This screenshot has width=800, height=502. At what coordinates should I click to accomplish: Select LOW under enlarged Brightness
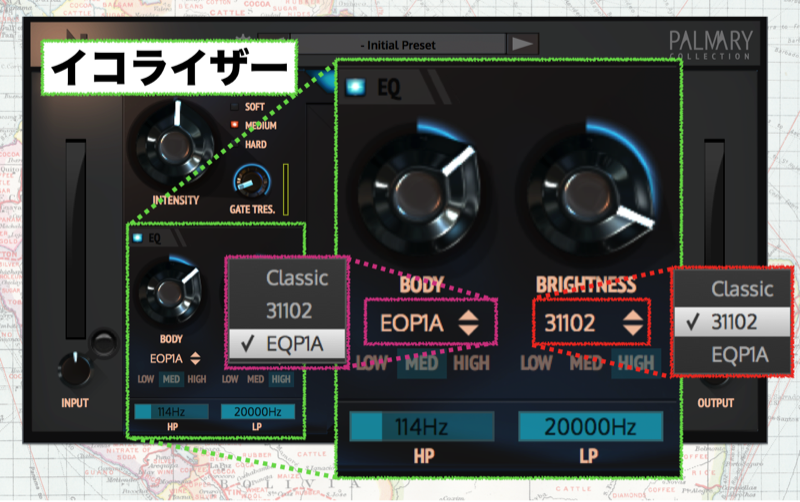tap(536, 363)
